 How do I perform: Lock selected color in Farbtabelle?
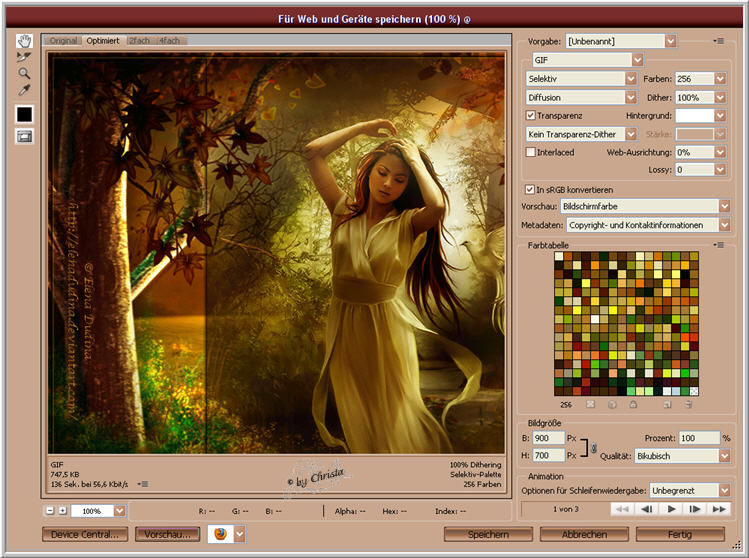pos(633,404)
